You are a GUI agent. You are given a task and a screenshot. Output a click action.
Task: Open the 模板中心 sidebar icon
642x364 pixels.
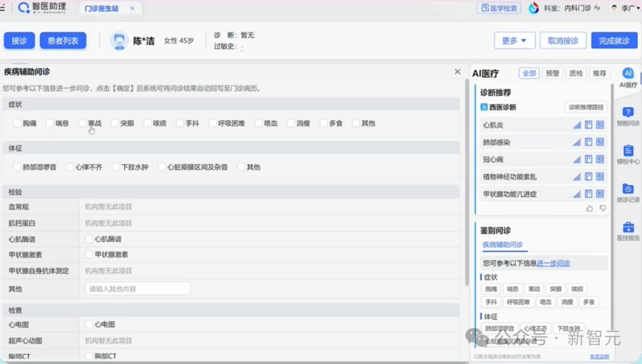click(x=628, y=150)
